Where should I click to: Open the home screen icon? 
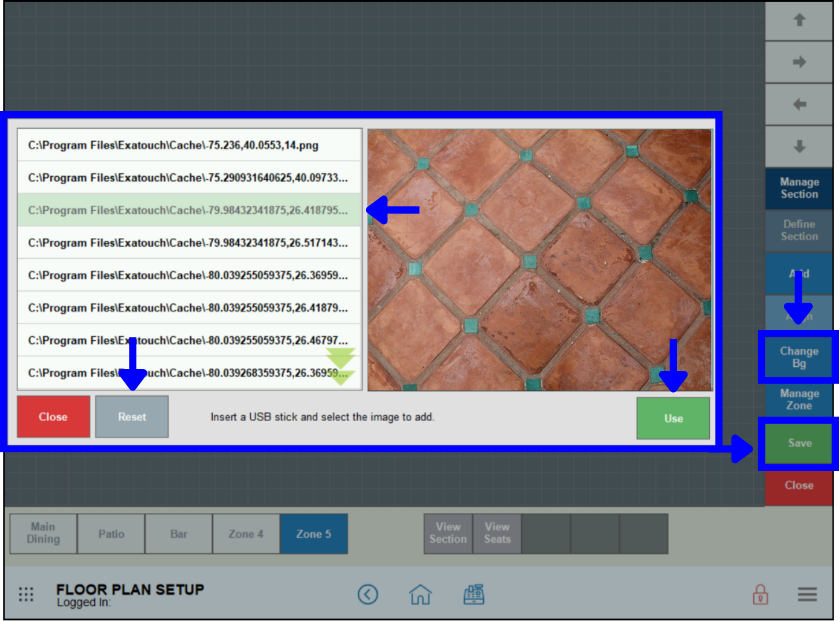click(x=421, y=594)
